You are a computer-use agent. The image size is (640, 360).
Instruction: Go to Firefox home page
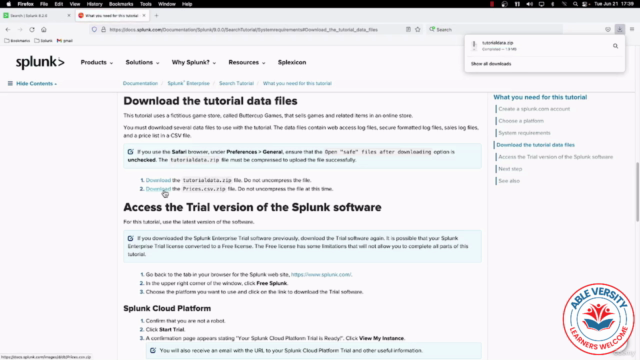point(44,29)
